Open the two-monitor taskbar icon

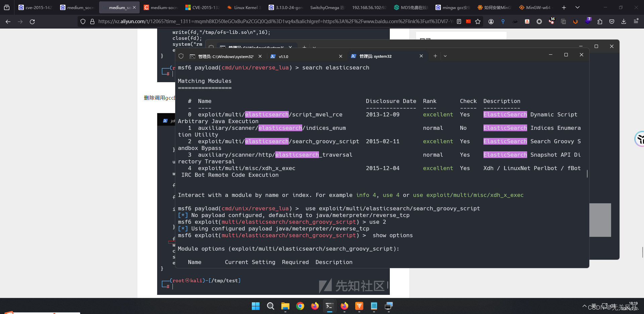click(388, 306)
